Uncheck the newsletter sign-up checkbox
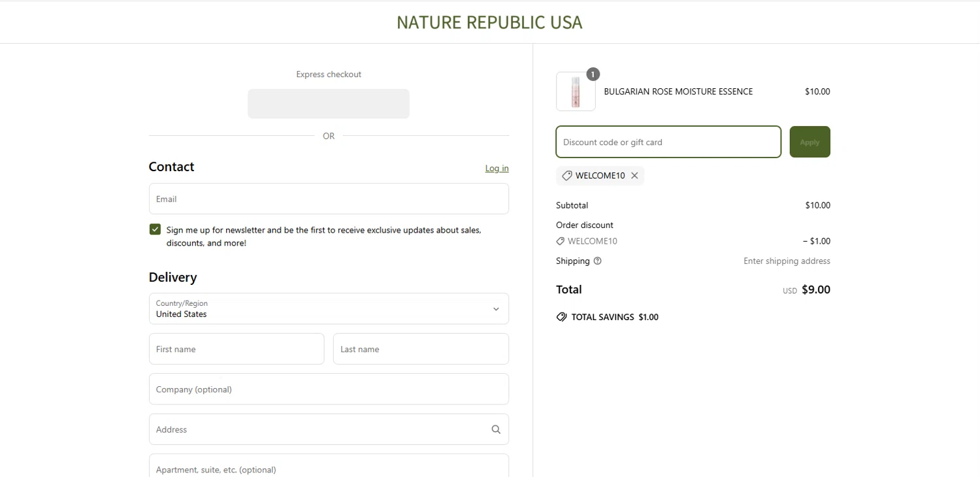This screenshot has width=980, height=477. click(155, 229)
